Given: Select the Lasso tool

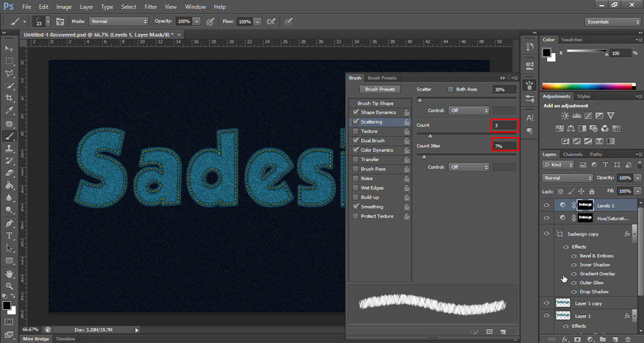Looking at the screenshot, I should pos(9,73).
